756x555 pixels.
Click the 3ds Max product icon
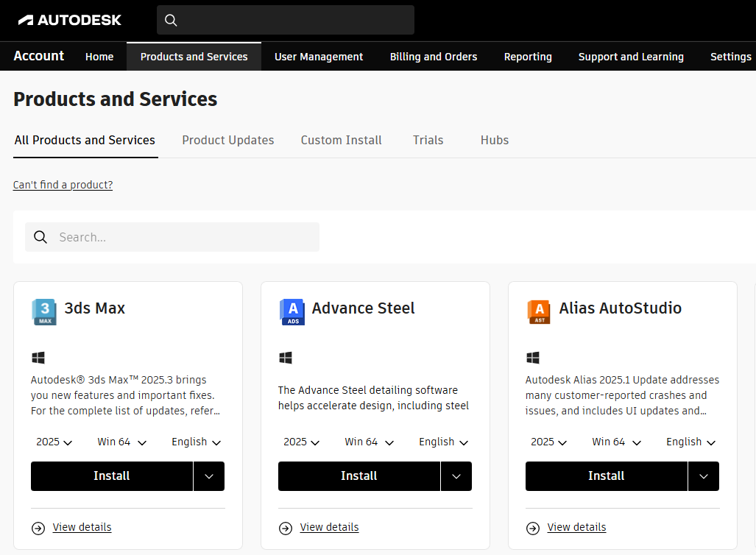click(x=44, y=311)
